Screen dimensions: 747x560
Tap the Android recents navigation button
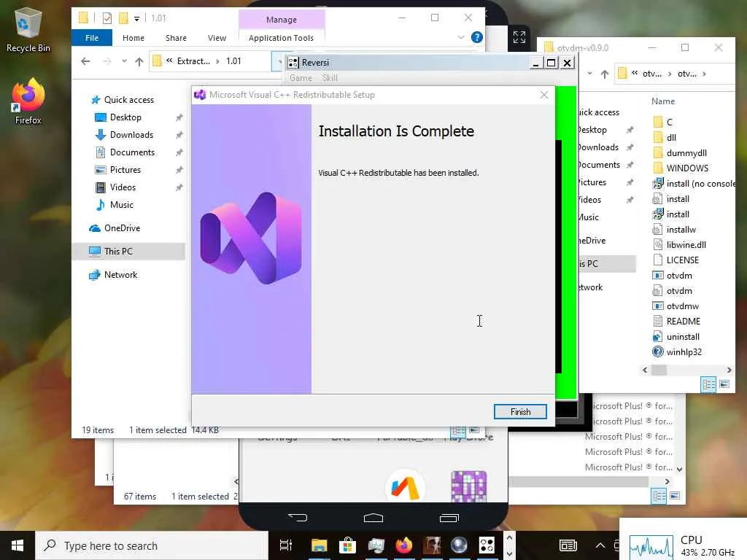click(x=449, y=518)
